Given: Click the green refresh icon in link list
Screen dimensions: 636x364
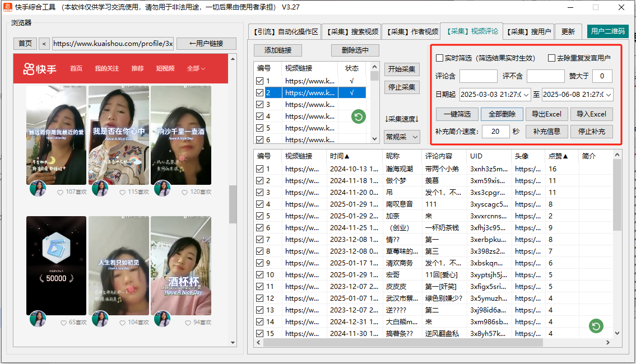Looking at the screenshot, I should coord(359,116).
